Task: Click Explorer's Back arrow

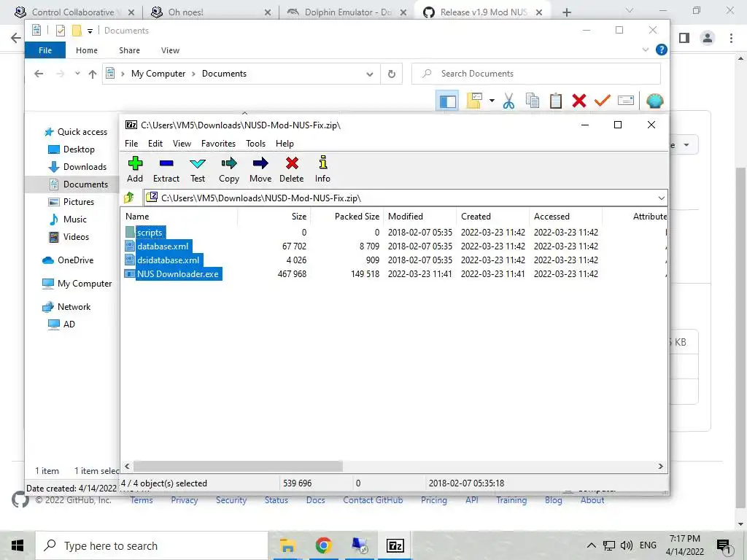Action: [x=39, y=74]
